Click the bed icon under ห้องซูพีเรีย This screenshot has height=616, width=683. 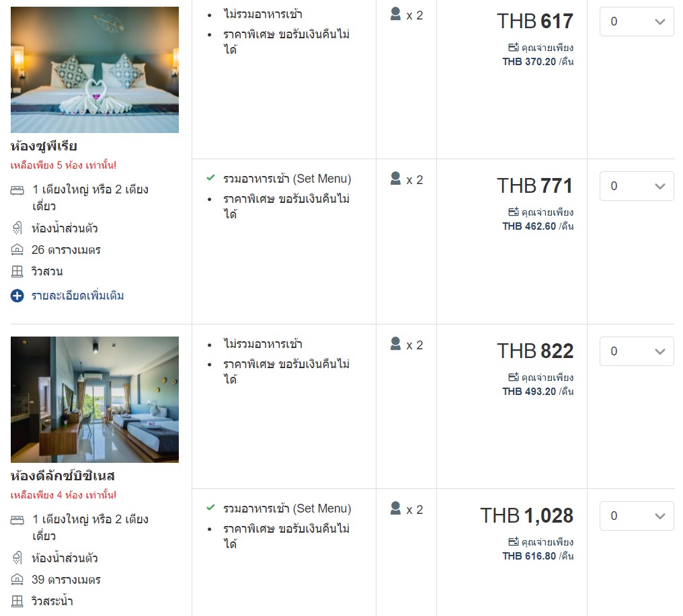[x=17, y=190]
